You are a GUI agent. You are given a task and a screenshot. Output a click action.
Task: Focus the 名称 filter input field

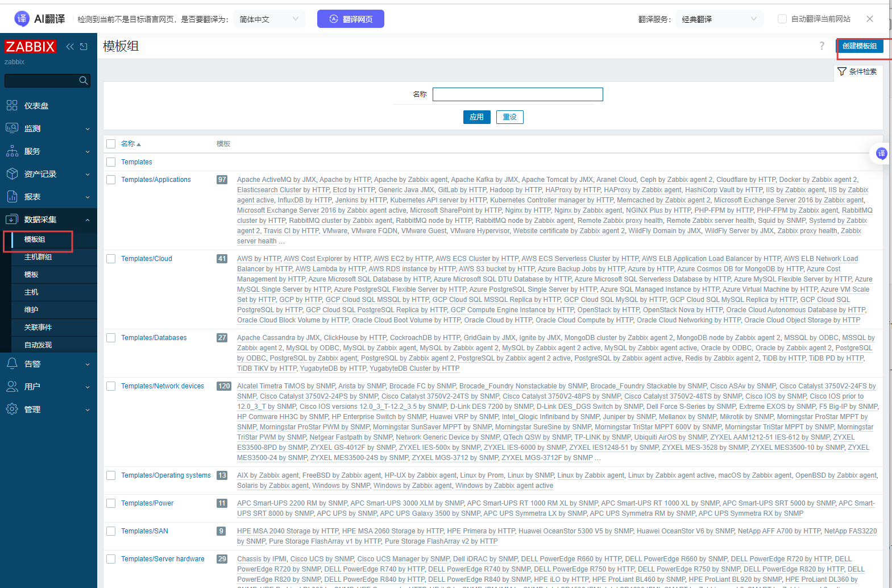pyautogui.click(x=518, y=94)
